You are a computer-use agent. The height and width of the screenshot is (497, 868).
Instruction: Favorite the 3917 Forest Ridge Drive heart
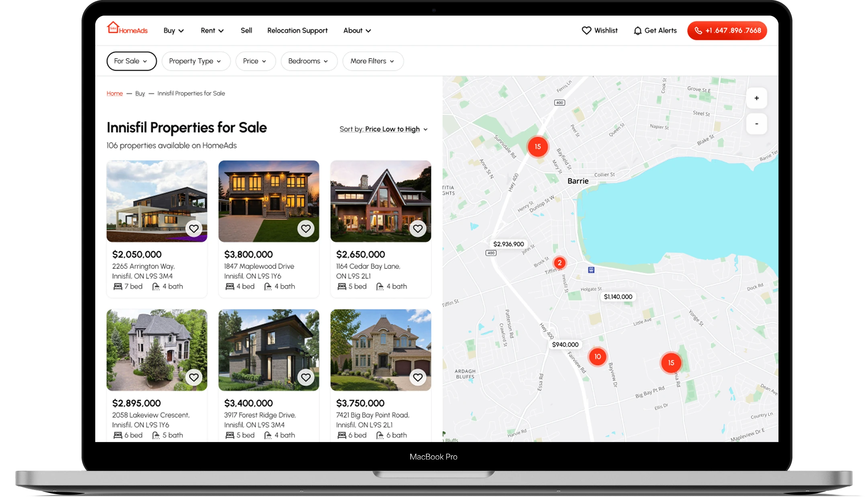pos(306,377)
